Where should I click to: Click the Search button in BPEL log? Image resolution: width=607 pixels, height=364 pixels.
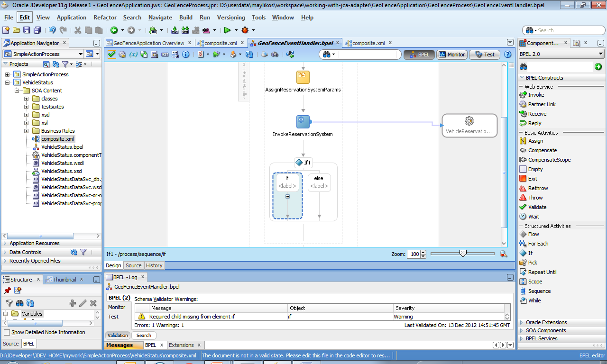coord(144,335)
